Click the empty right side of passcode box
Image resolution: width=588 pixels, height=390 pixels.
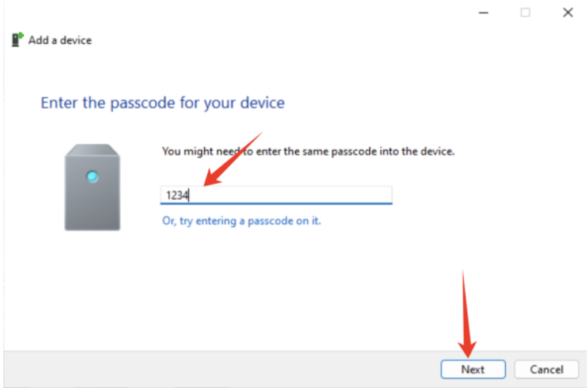click(x=345, y=195)
